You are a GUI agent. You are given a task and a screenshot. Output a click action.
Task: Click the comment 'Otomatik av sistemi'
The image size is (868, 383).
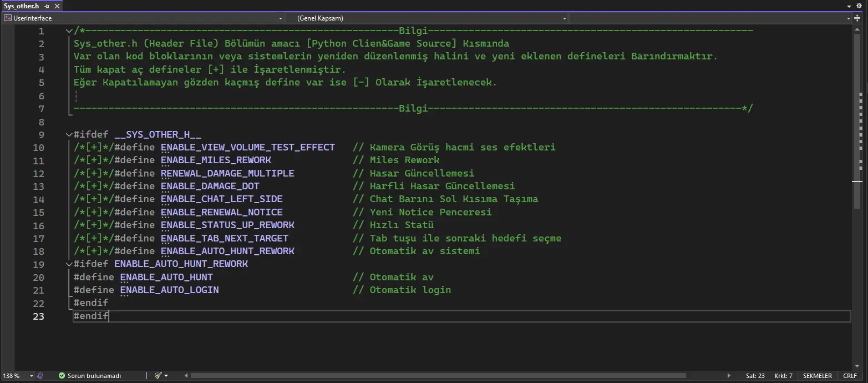click(425, 251)
